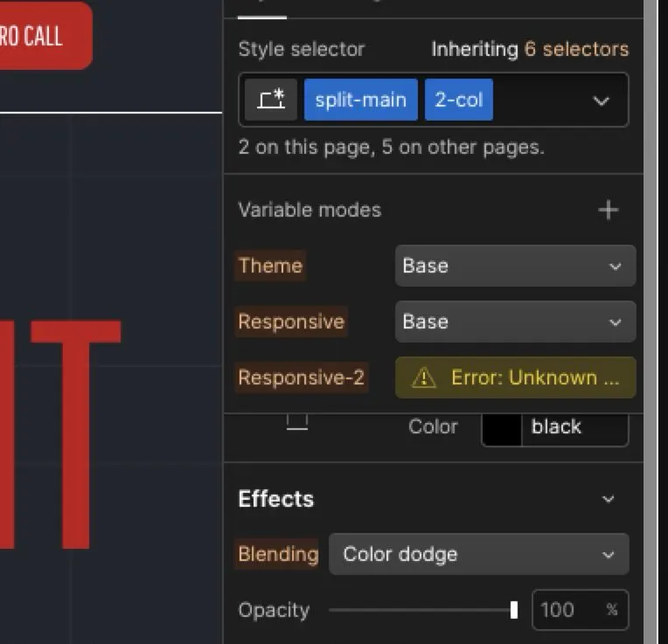Click the Variable modes heading
This screenshot has width=668, height=644.
(310, 210)
